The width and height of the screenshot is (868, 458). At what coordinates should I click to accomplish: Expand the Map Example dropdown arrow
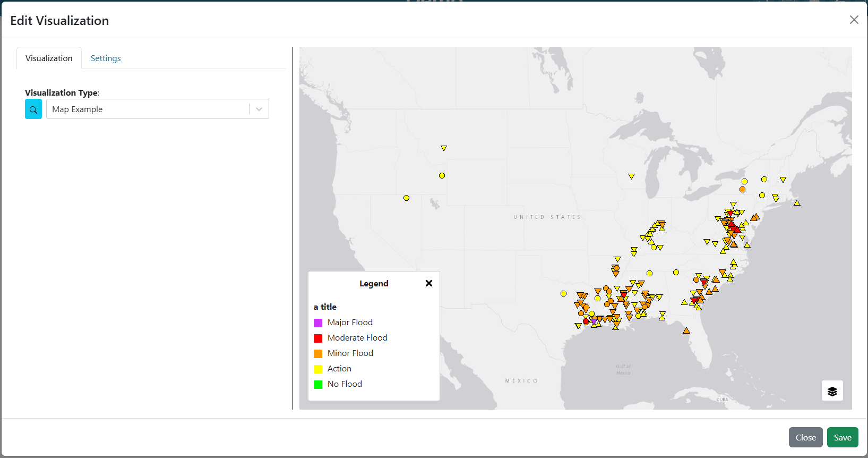coord(259,109)
